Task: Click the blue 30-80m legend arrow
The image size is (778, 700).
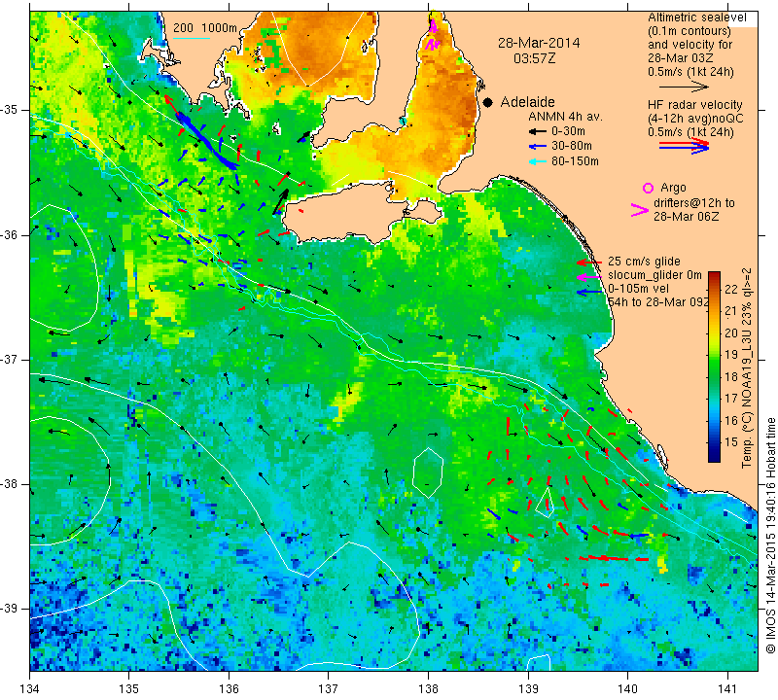Action: pos(538,147)
